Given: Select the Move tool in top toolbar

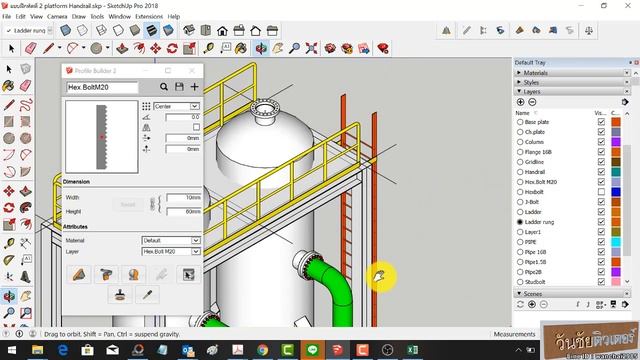Looking at the screenshot, I should point(156,49).
